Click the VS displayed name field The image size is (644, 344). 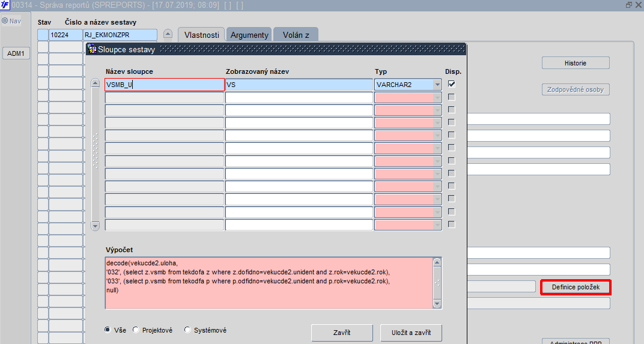[299, 85]
